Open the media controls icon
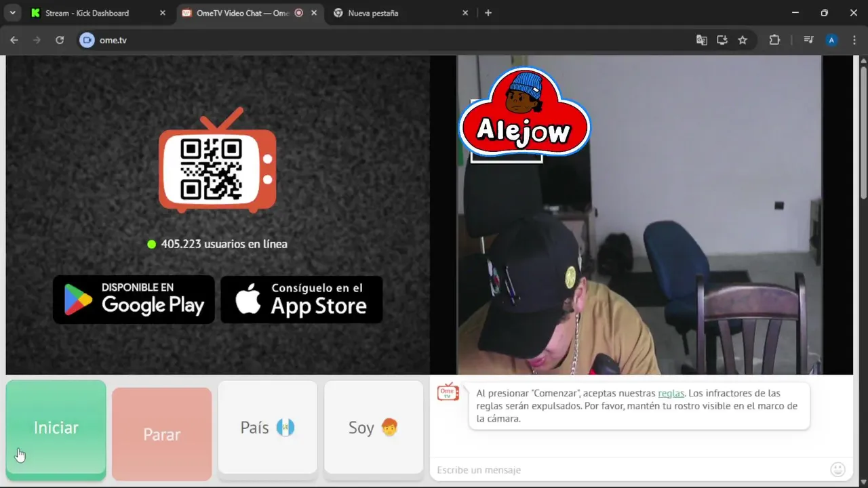The image size is (868, 488). pos(808,40)
